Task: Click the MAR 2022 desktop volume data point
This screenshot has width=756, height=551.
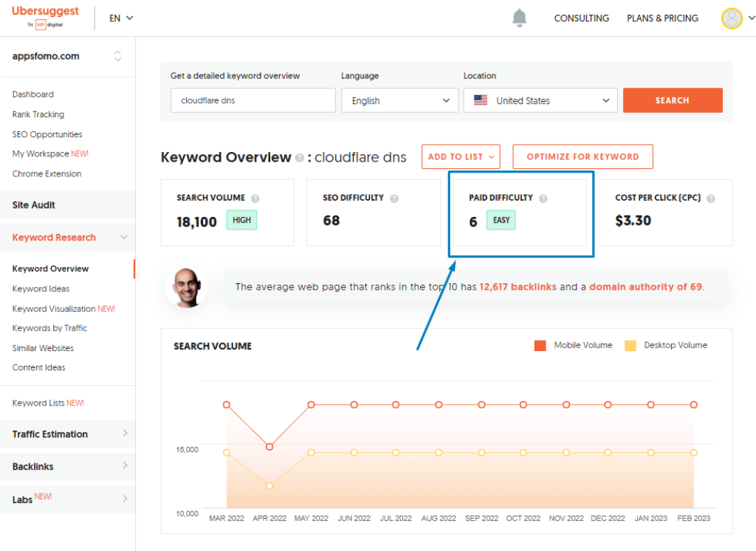Action: point(227,453)
